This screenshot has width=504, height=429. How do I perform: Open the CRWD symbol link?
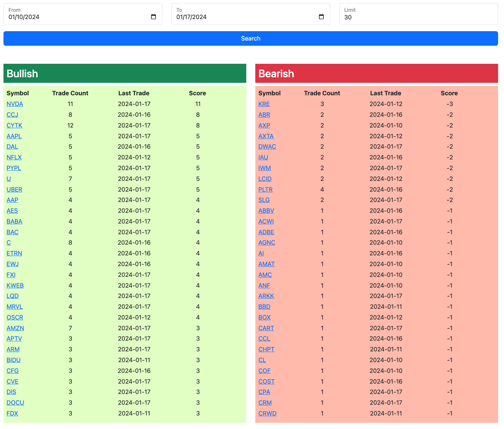[x=267, y=413]
